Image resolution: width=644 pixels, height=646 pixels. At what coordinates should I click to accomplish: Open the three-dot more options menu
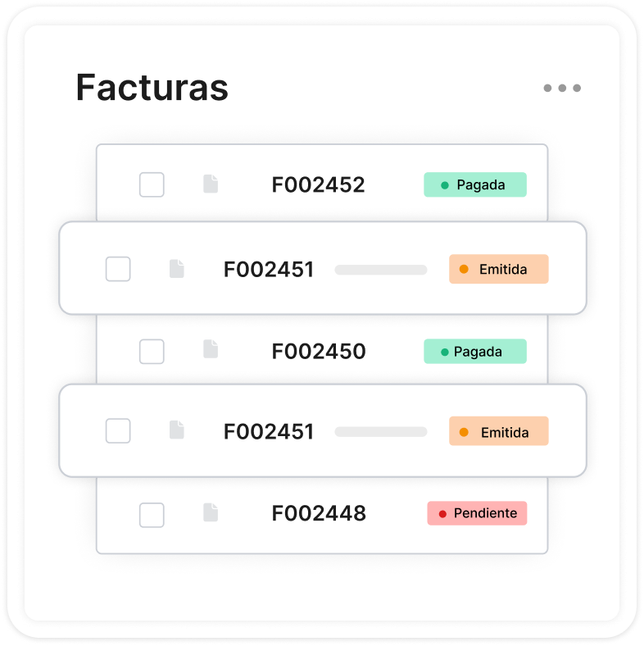pyautogui.click(x=562, y=88)
